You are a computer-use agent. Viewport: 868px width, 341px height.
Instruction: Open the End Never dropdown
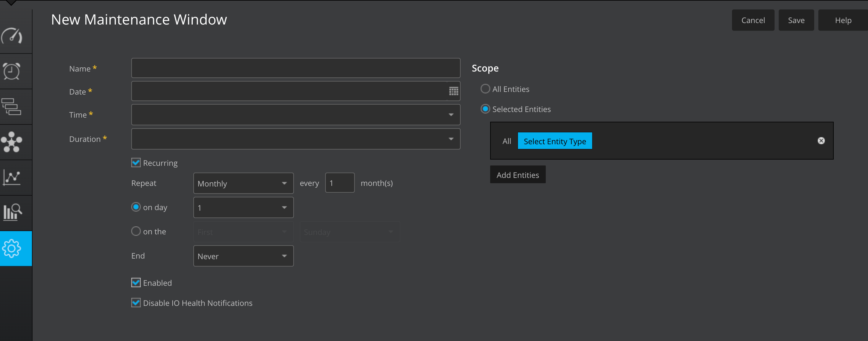[x=243, y=256]
